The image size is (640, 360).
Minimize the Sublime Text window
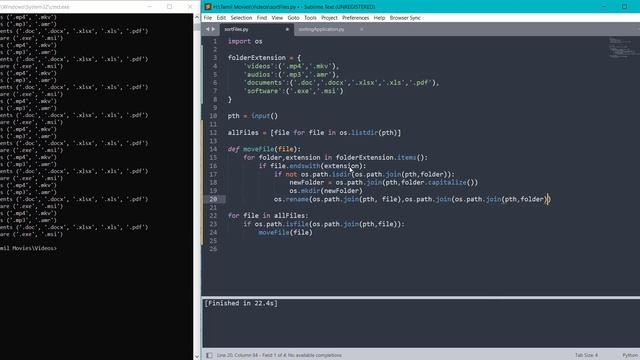coord(604,7)
